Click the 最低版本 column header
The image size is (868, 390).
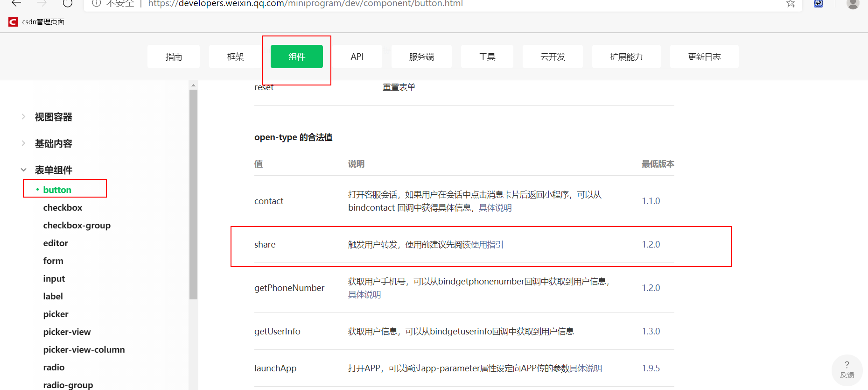pos(658,164)
